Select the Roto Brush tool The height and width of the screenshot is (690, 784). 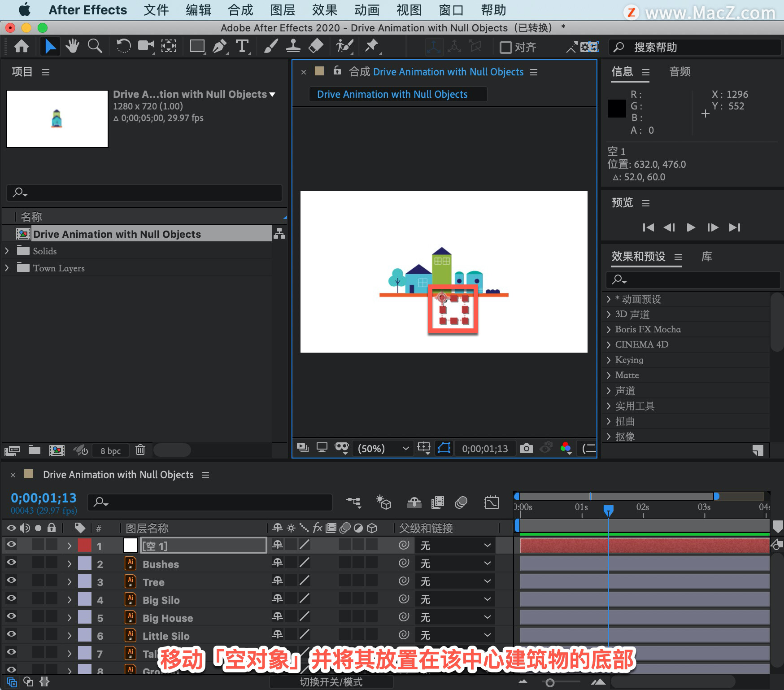(344, 46)
